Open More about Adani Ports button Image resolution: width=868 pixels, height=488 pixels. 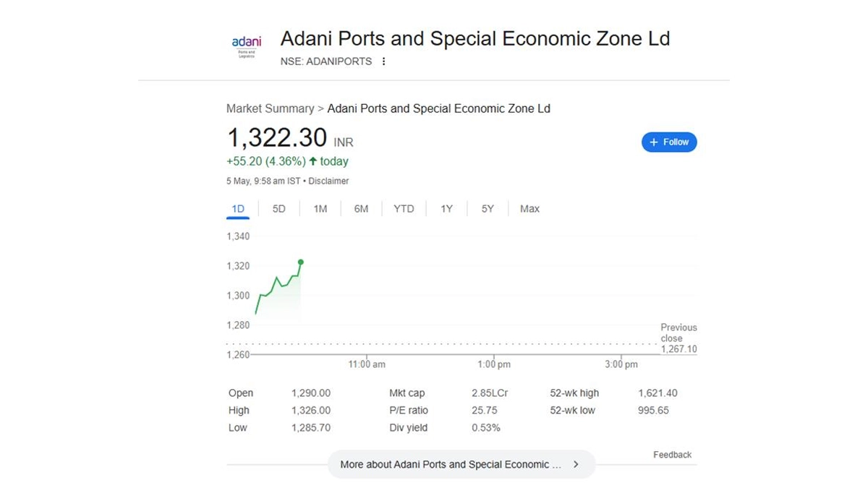coord(461,464)
